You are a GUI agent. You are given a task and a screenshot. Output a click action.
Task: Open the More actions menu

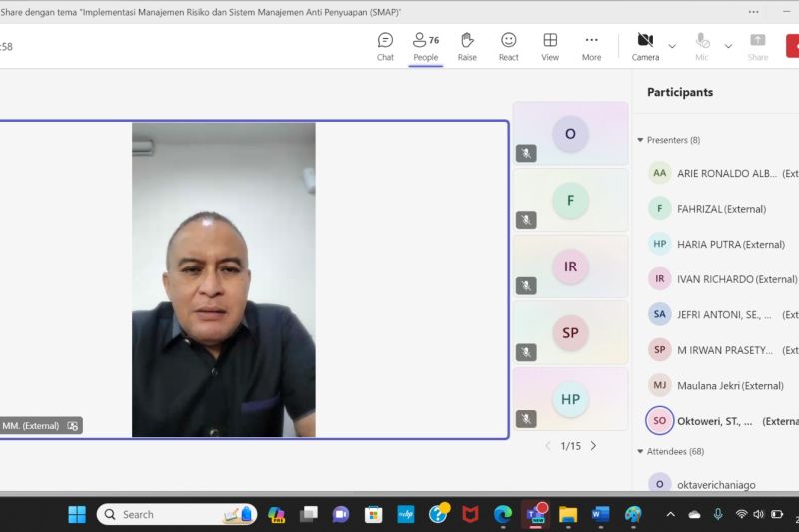coord(591,47)
